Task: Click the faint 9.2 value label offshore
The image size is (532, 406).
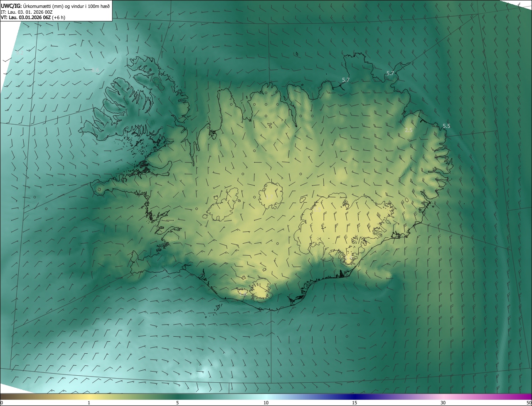Action: coord(20,53)
